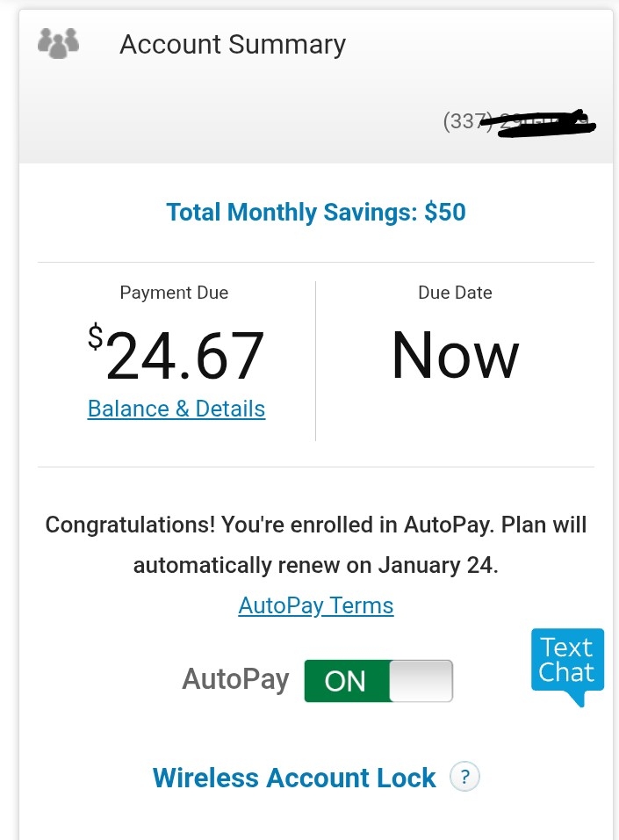Click Total Monthly Savings: $50
This screenshot has height=840, width=619.
(316, 212)
